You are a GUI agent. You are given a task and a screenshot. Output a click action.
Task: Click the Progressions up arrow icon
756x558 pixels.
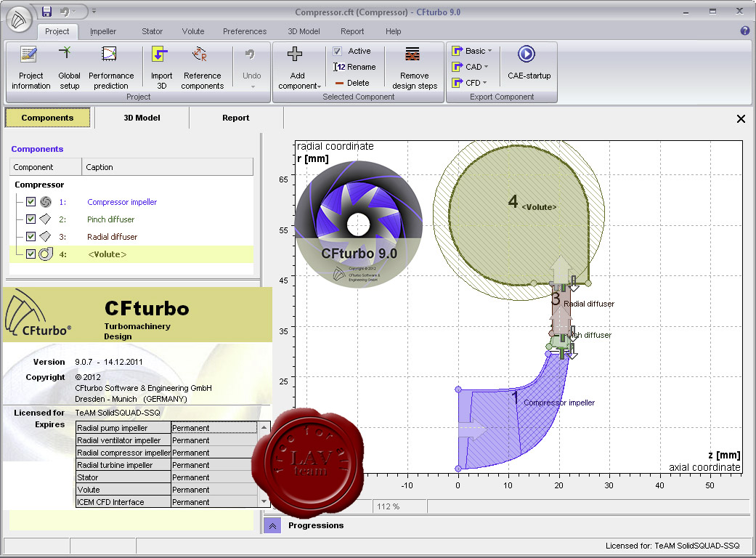coord(272,526)
